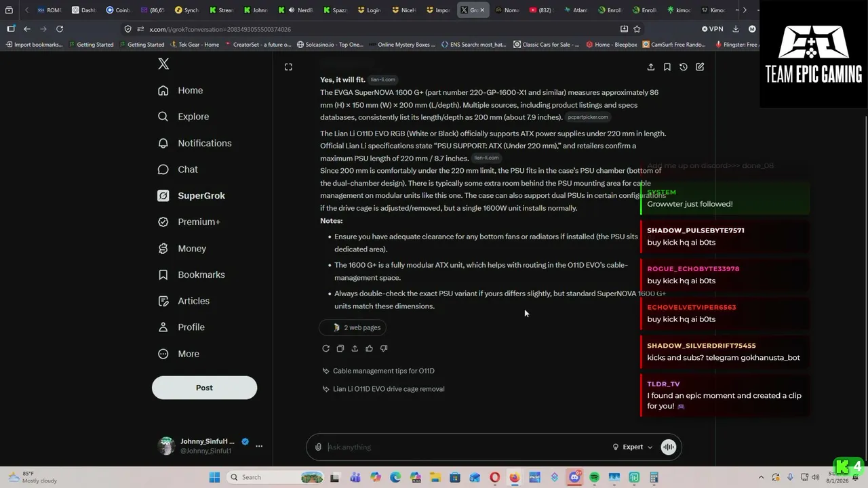
Task: Switch to the Login browser tab
Action: point(370,10)
